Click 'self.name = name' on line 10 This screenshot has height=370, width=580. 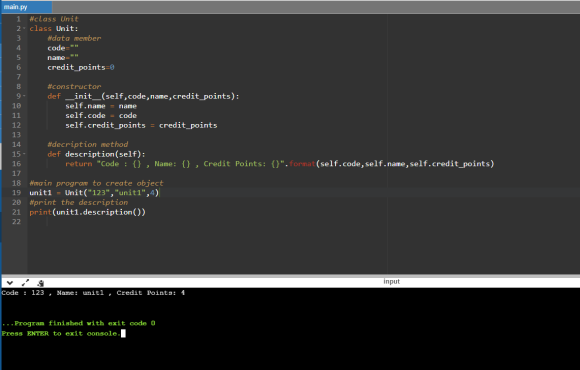click(x=101, y=106)
